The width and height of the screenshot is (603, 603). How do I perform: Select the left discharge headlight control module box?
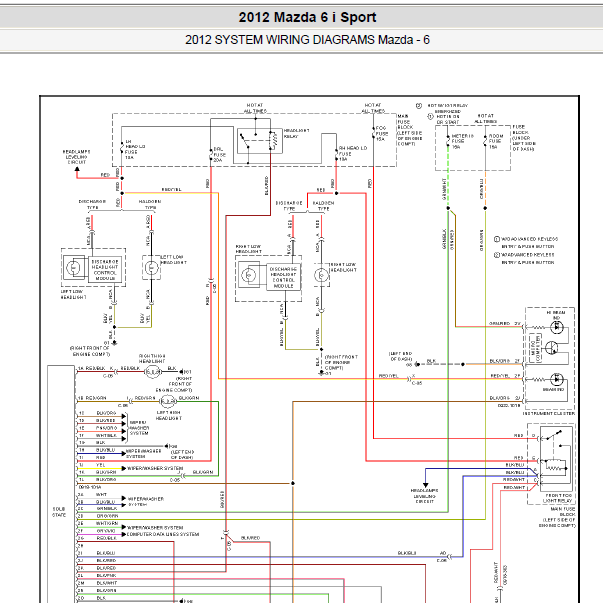[x=105, y=270]
